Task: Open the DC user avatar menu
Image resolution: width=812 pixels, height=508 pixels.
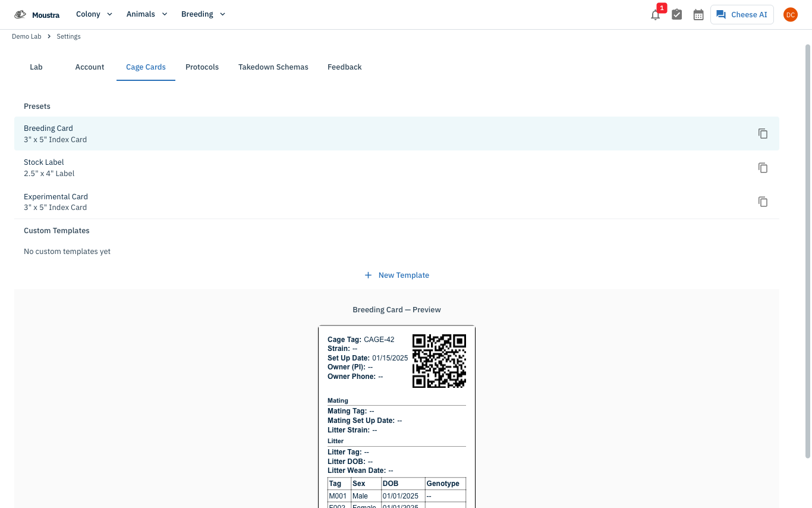Action: 790,15
